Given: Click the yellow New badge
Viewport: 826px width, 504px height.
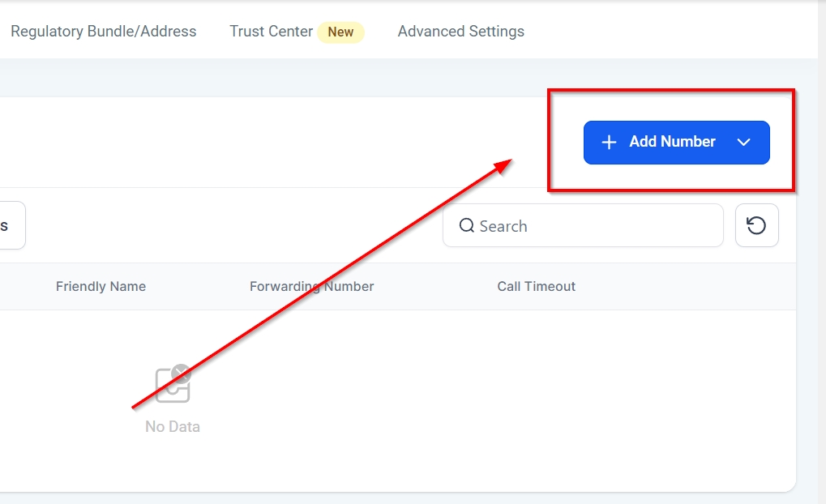Looking at the screenshot, I should coord(340,32).
